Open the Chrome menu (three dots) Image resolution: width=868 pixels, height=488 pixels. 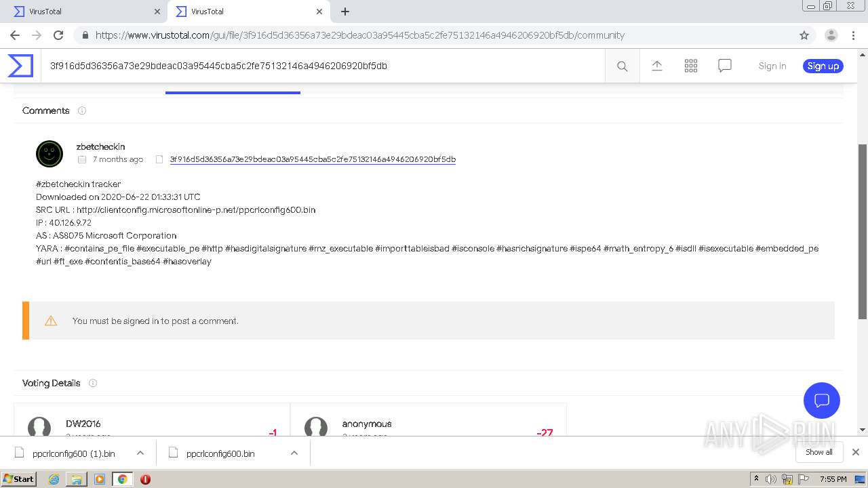click(x=854, y=35)
